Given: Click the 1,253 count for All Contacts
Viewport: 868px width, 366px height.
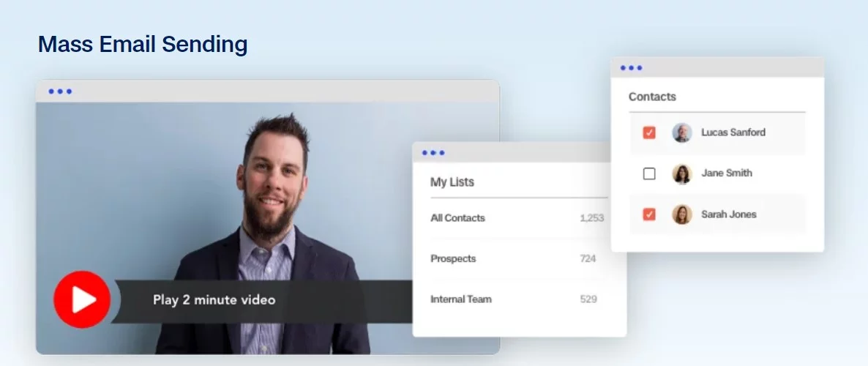Looking at the screenshot, I should point(592,218).
